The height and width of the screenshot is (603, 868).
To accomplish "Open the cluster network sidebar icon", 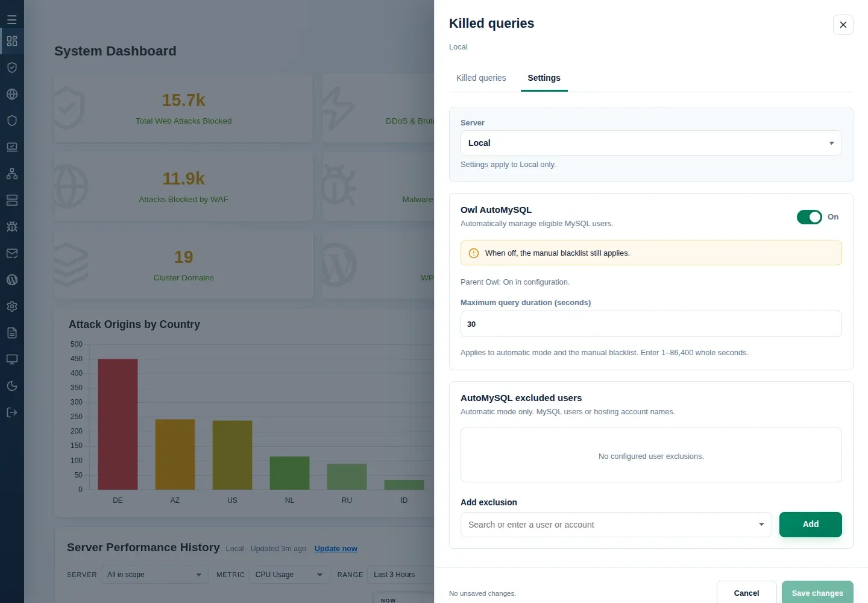I will click(x=11, y=174).
